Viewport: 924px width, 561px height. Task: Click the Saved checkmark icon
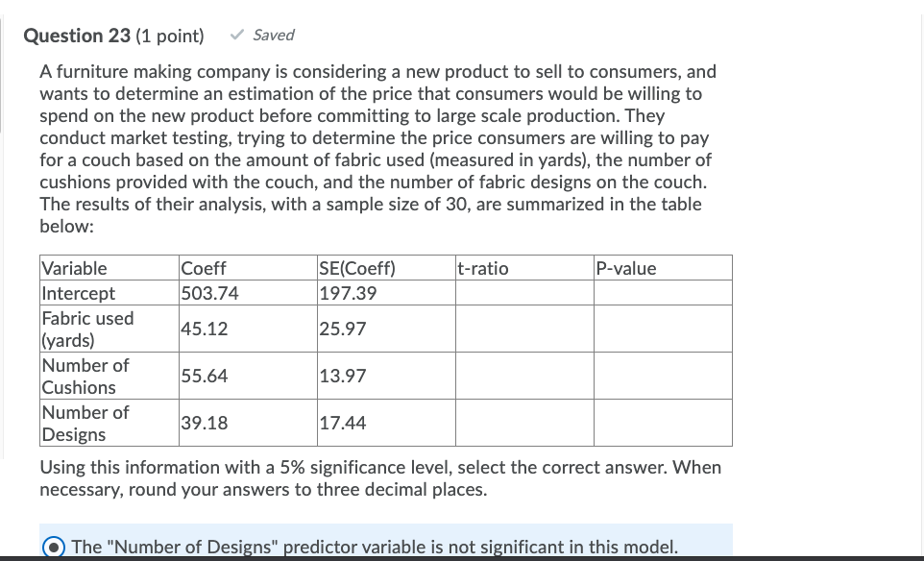[235, 35]
